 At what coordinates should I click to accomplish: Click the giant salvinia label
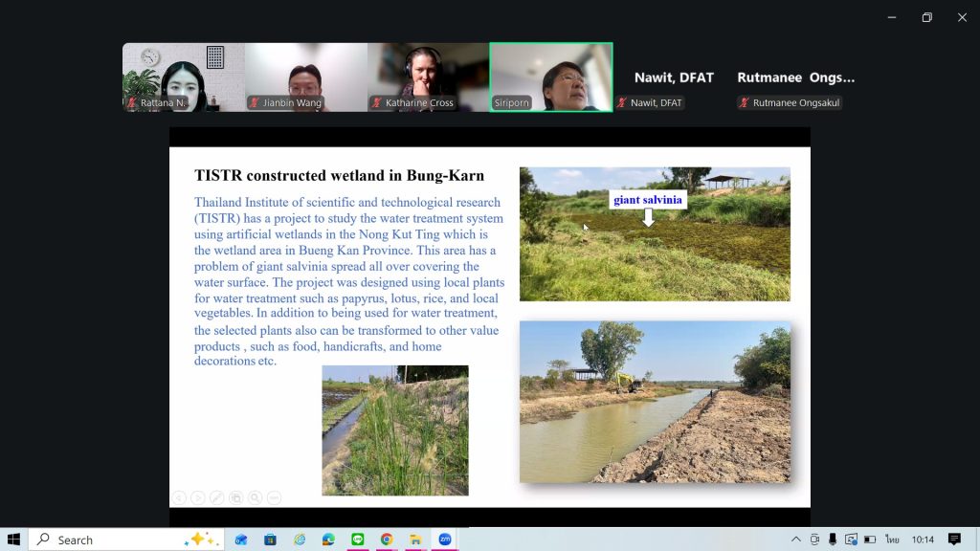tap(648, 200)
